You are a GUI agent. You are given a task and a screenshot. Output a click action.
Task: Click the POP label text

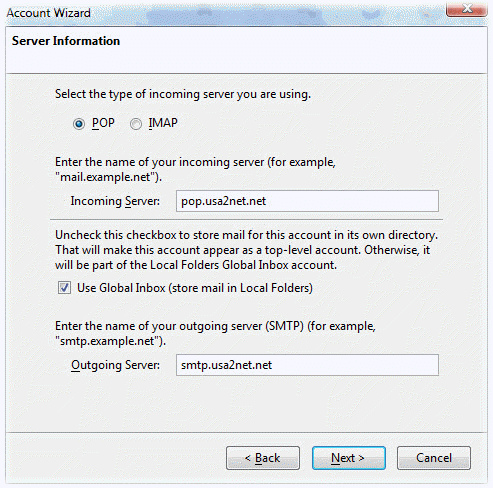tap(103, 123)
